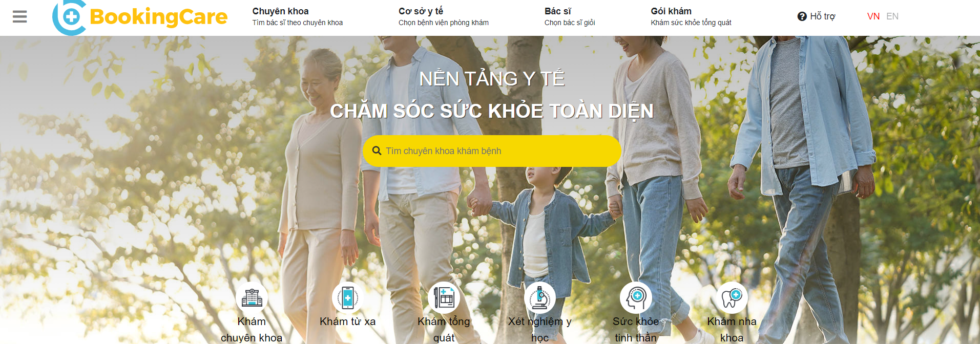Open the tooth icon for Khám nha khoa

[x=732, y=297]
